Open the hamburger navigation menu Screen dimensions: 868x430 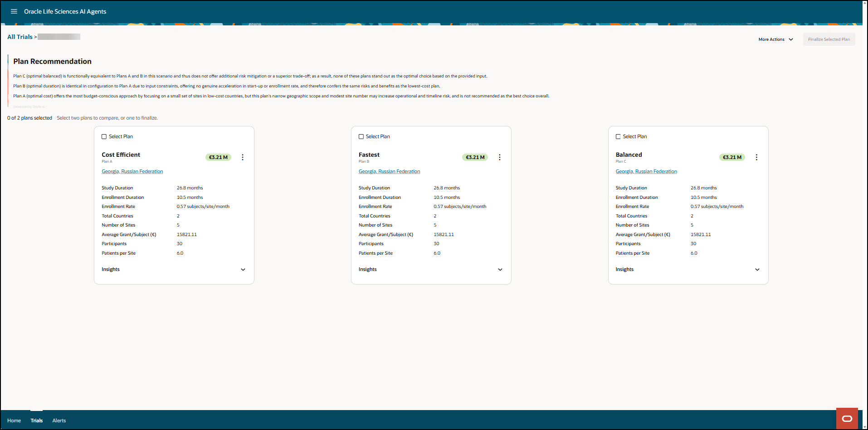[x=14, y=11]
